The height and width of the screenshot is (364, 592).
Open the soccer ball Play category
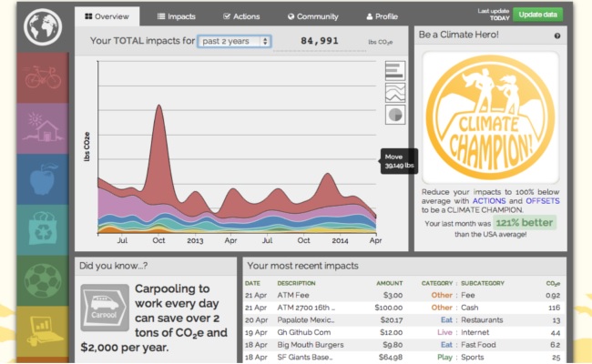pyautogui.click(x=43, y=280)
